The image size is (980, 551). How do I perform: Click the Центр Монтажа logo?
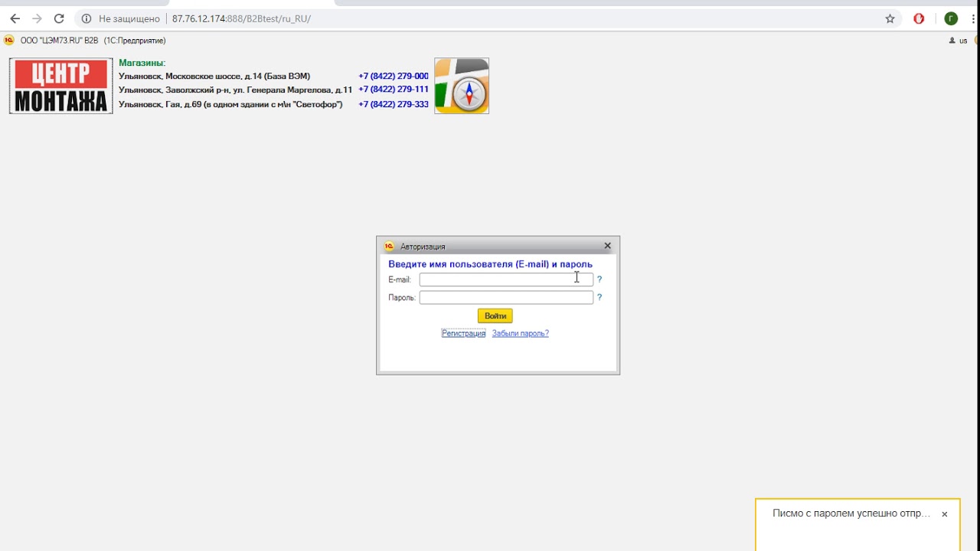pyautogui.click(x=61, y=86)
